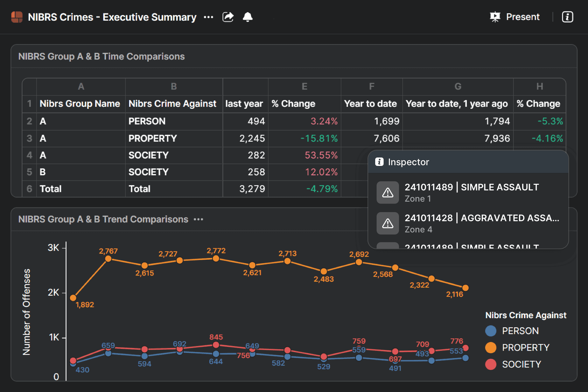The width and height of the screenshot is (588, 392).
Task: Toggle PERSON series in chart legend
Action: pyautogui.click(x=520, y=331)
